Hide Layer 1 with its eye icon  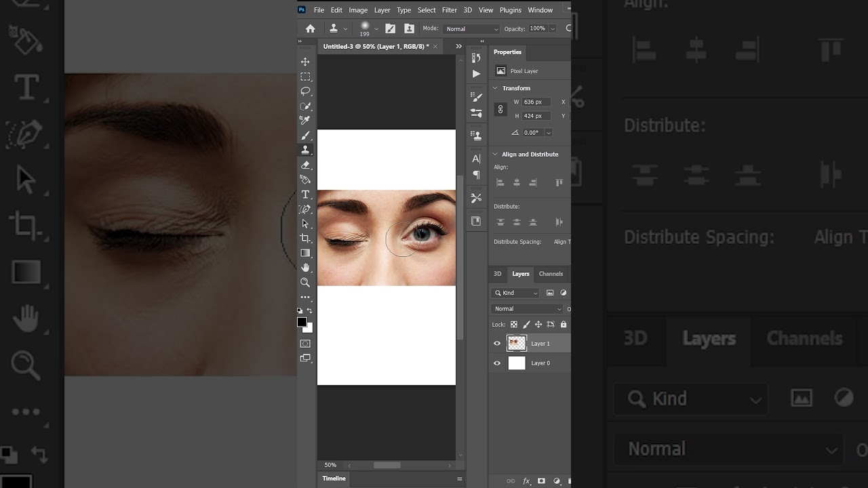coord(497,344)
